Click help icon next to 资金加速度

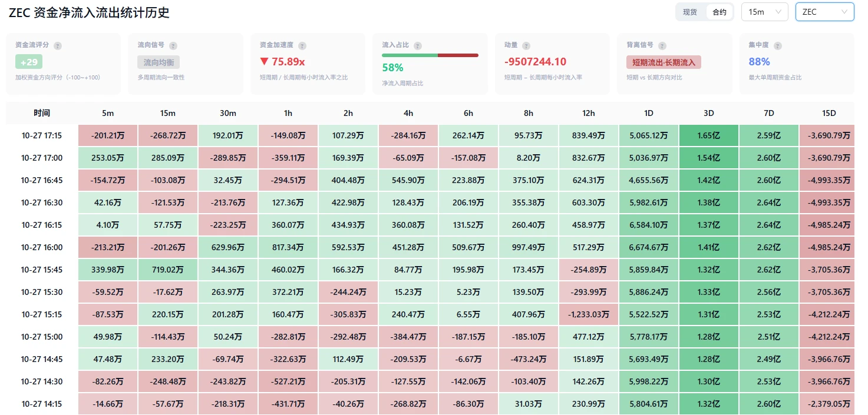click(302, 45)
